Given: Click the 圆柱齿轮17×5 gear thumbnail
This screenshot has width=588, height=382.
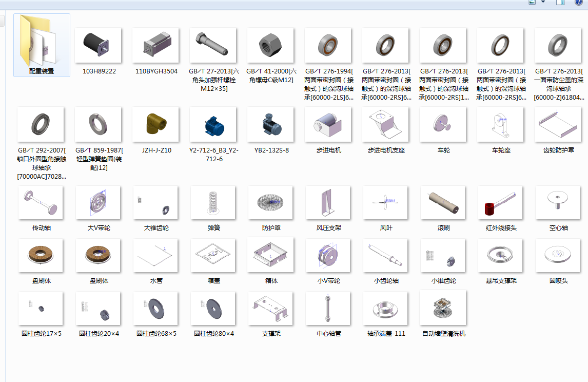Looking at the screenshot, I should point(41,309).
